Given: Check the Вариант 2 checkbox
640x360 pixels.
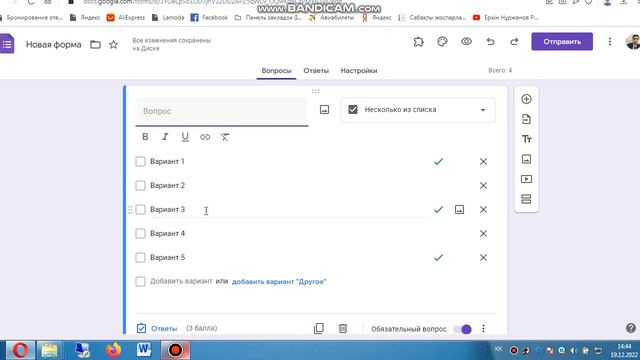Looking at the screenshot, I should click(x=140, y=186).
